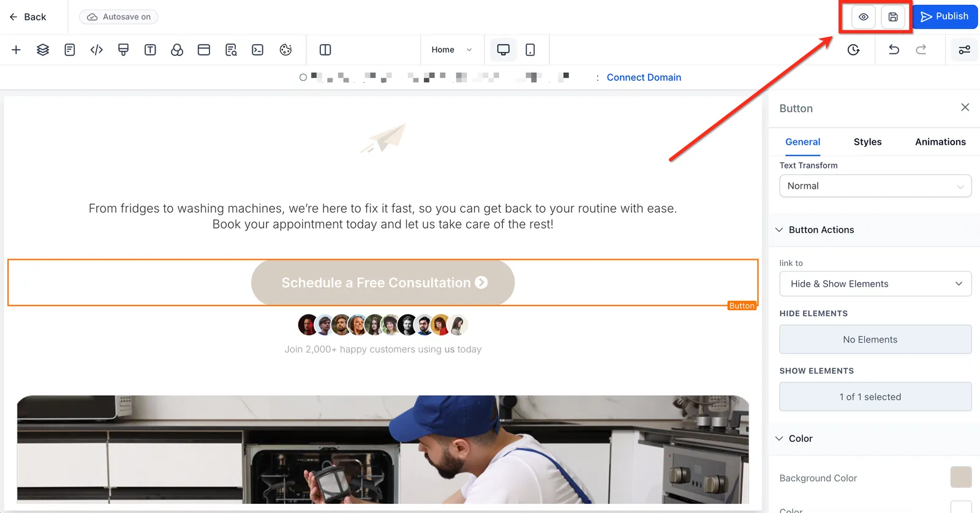
Task: Open the custom code icon
Action: coord(97,50)
